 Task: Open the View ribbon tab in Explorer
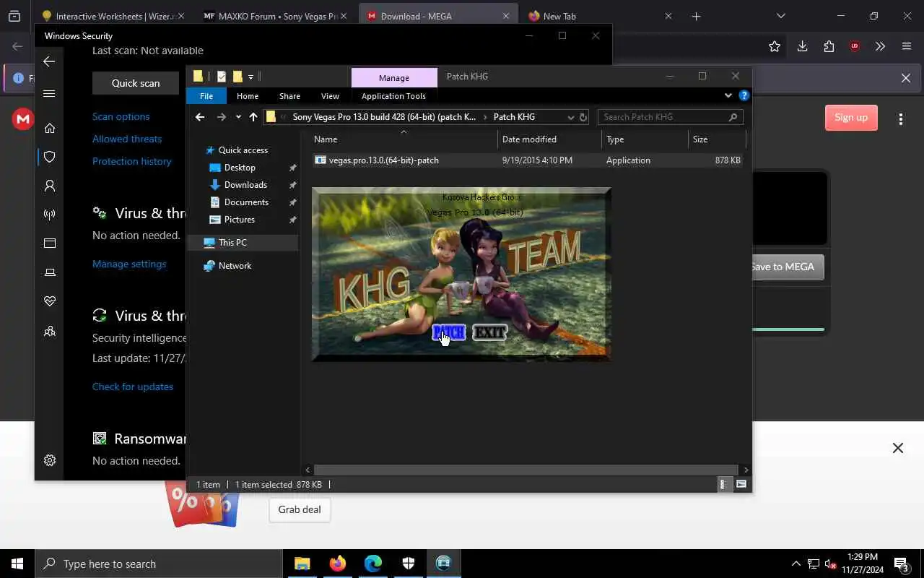[330, 96]
